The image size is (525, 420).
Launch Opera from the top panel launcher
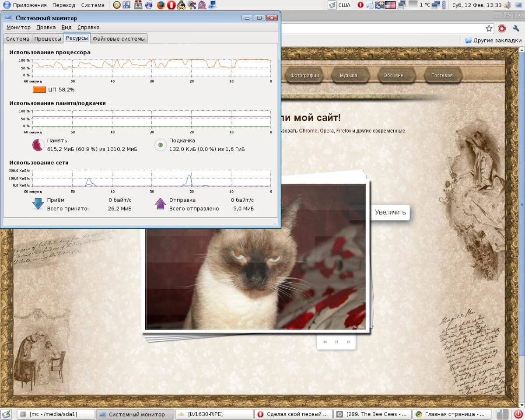(171, 5)
